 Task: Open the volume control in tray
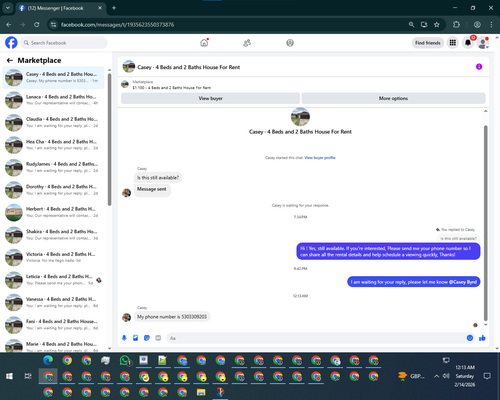pos(446,376)
